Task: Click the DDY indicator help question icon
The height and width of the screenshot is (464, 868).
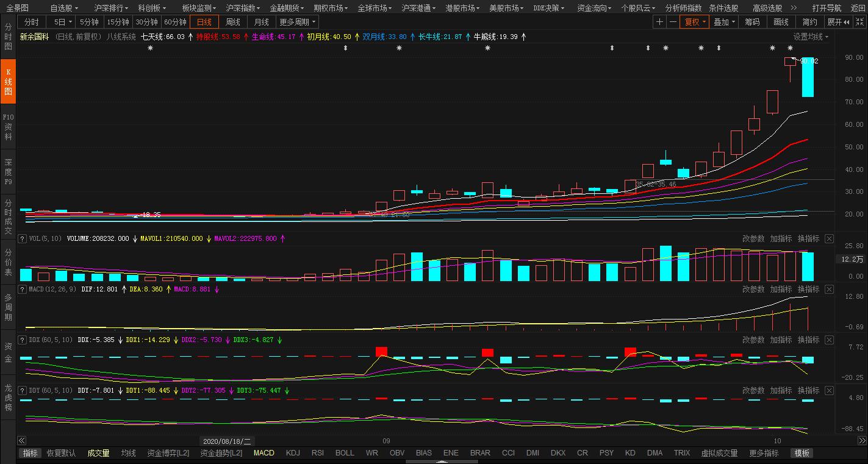Action: coord(23,390)
